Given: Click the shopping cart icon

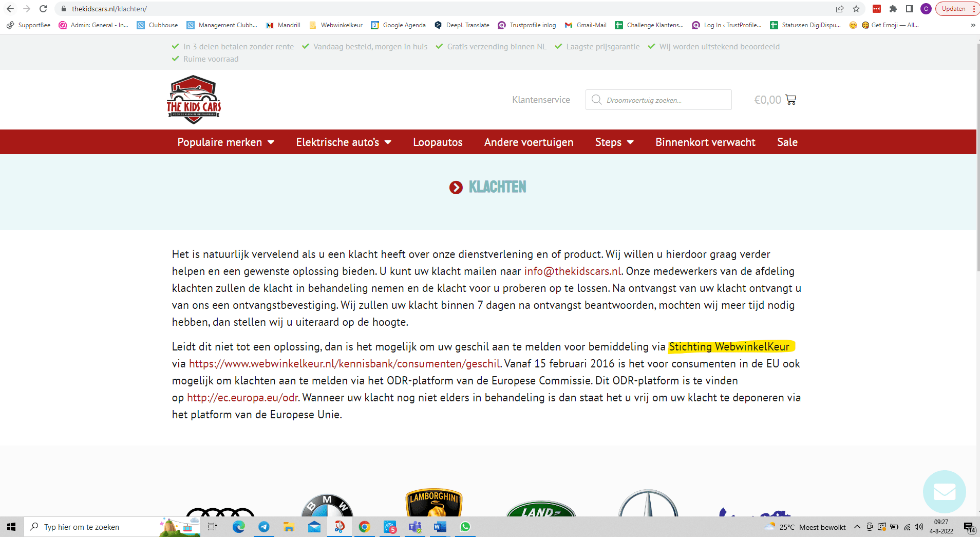Looking at the screenshot, I should coord(790,100).
